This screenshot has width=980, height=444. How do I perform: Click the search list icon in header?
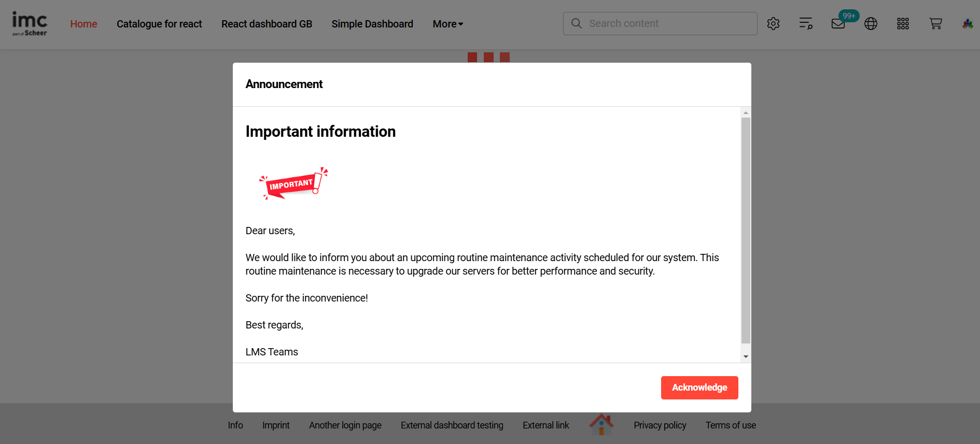coord(806,24)
